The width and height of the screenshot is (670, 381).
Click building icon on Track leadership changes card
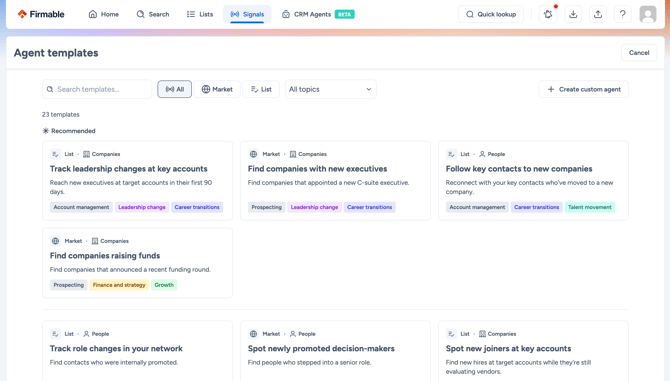(86, 154)
